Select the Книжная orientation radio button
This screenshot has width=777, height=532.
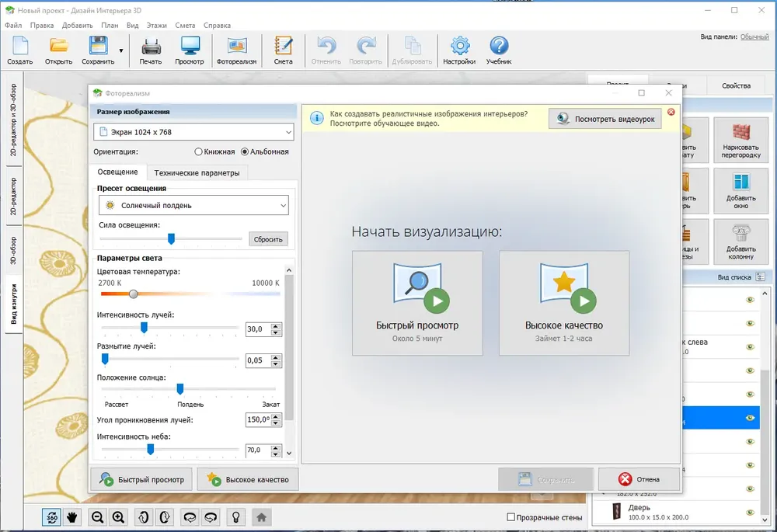click(x=199, y=151)
